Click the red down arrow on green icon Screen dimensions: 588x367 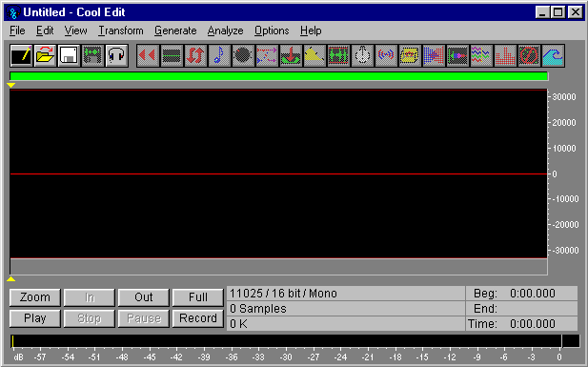291,56
